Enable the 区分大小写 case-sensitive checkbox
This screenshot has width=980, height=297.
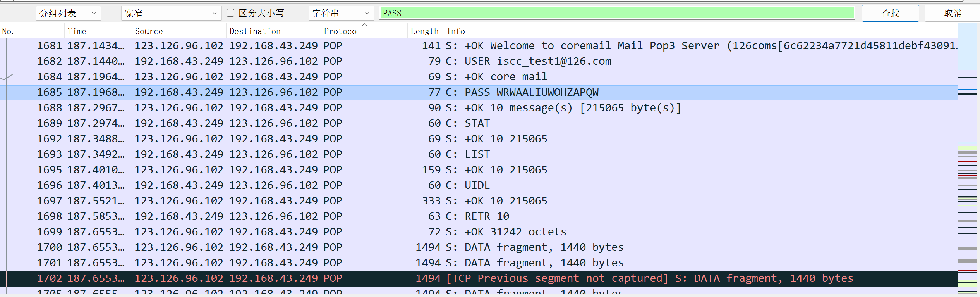(230, 13)
